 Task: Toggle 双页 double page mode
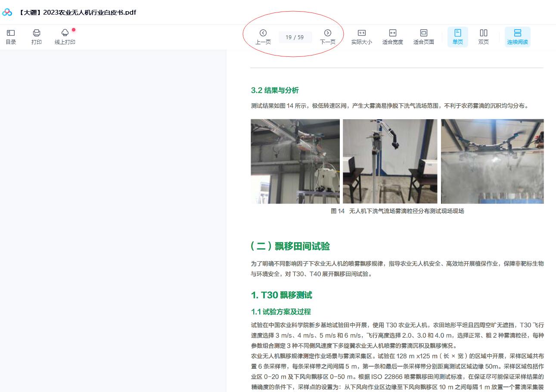(x=483, y=37)
